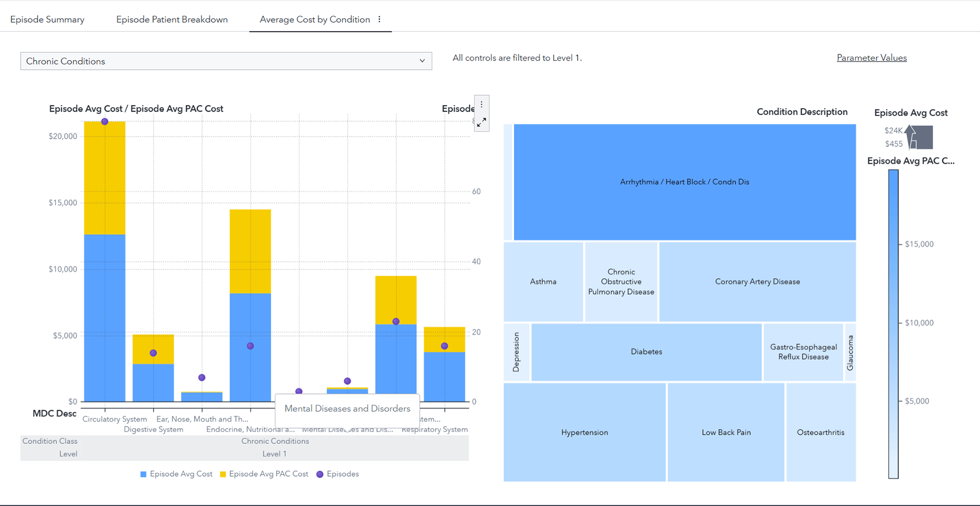Open the ellipsis menu beside Average Cost by Condition
980x506 pixels.
[x=379, y=20]
